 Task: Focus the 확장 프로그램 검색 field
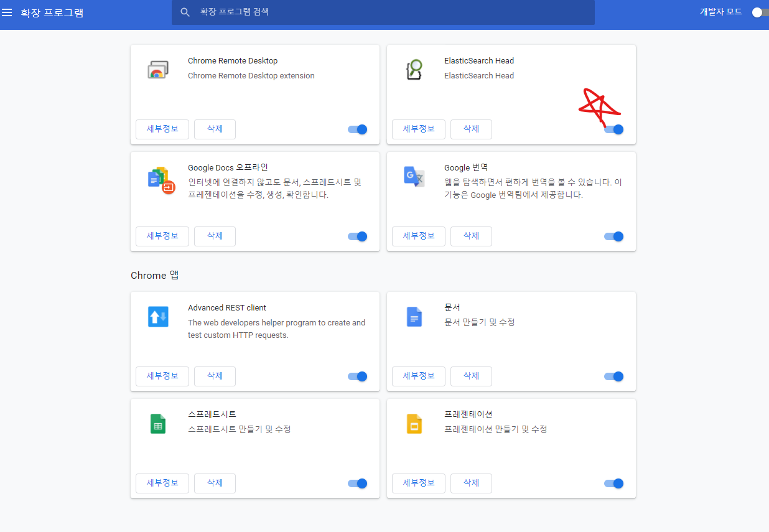pos(383,12)
